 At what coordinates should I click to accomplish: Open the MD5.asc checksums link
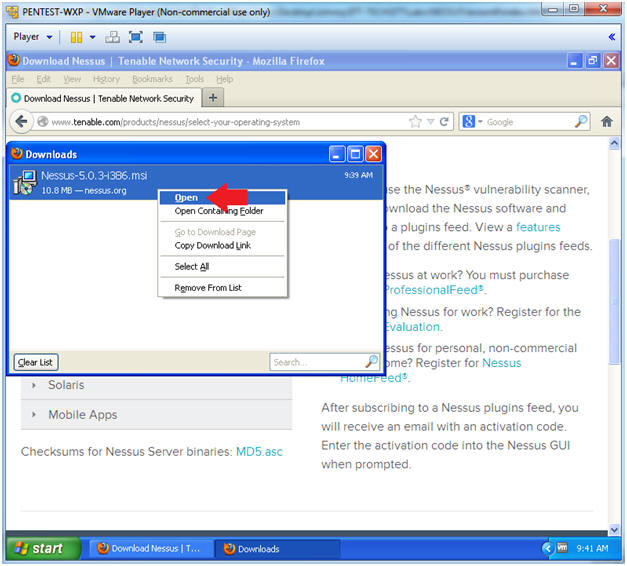click(259, 452)
